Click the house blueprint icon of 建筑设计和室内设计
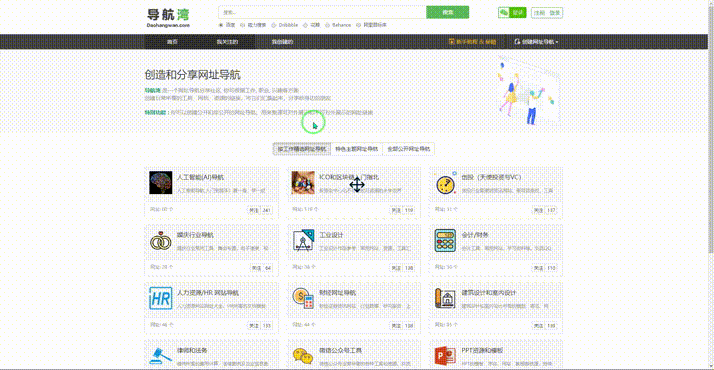Viewport: 714px width, 370px height. pos(446,299)
